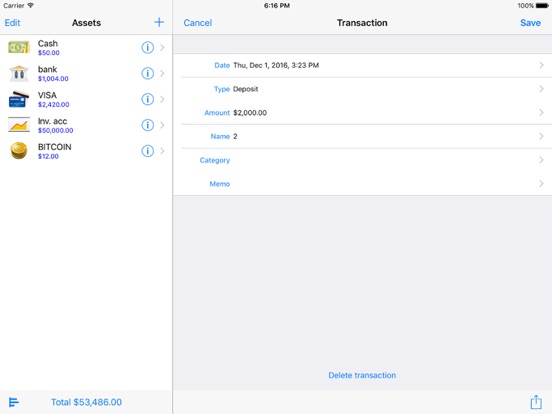Tap the Type label
552x414 pixels.
(x=222, y=89)
